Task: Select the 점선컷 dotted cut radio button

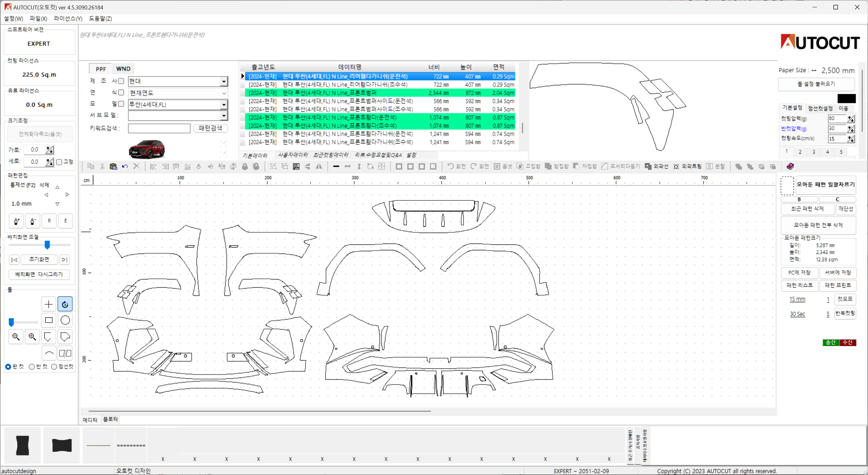Action: click(54, 367)
